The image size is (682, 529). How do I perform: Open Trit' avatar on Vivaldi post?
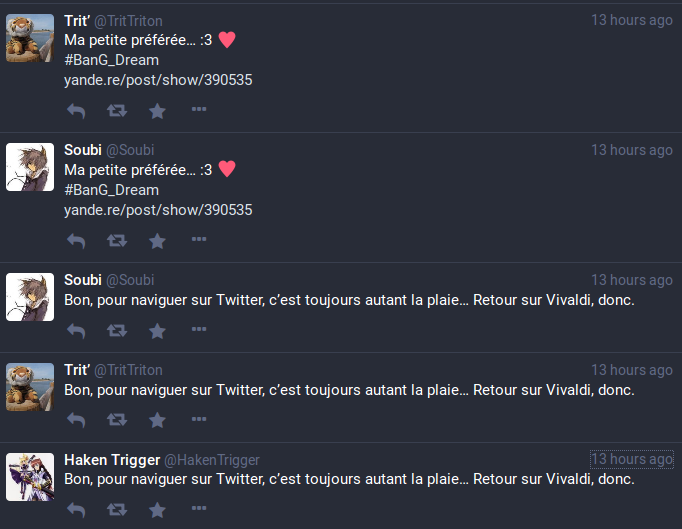point(30,386)
